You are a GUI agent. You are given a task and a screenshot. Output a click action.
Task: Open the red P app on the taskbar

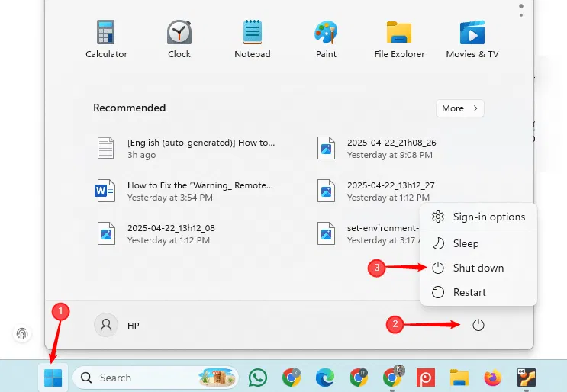tap(426, 378)
